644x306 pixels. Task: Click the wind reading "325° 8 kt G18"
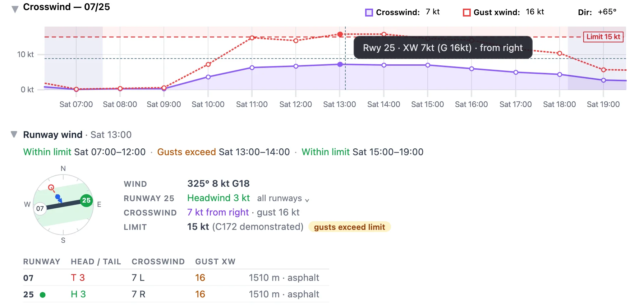218,184
